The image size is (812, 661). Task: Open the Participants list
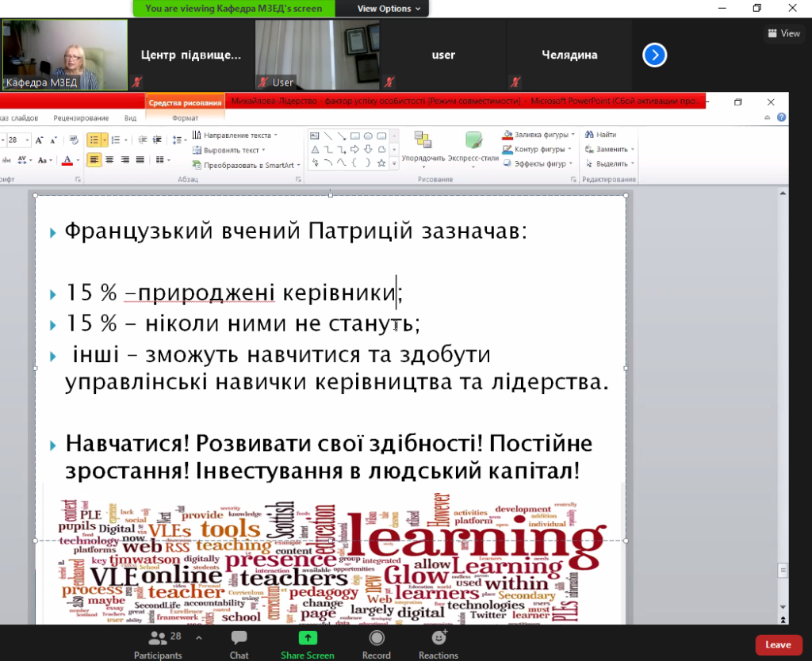coord(158,643)
